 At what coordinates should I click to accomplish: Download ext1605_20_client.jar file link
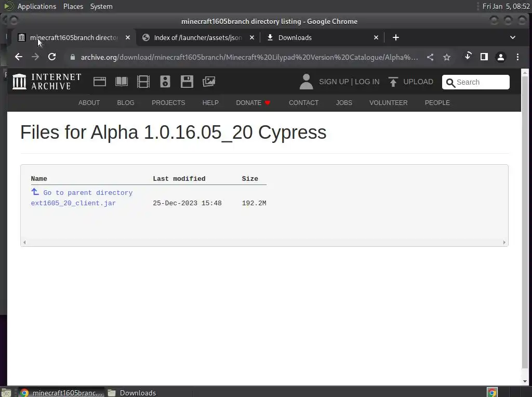click(73, 203)
